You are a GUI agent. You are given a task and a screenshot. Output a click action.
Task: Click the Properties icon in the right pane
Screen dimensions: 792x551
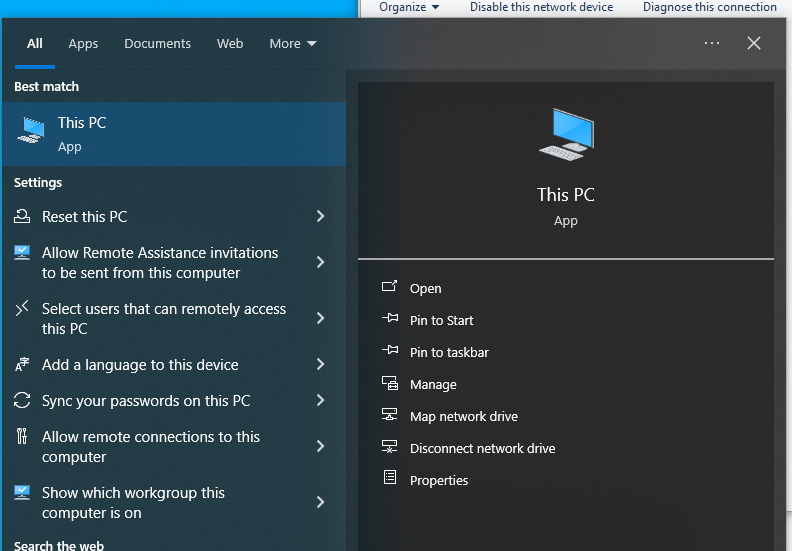coord(390,480)
